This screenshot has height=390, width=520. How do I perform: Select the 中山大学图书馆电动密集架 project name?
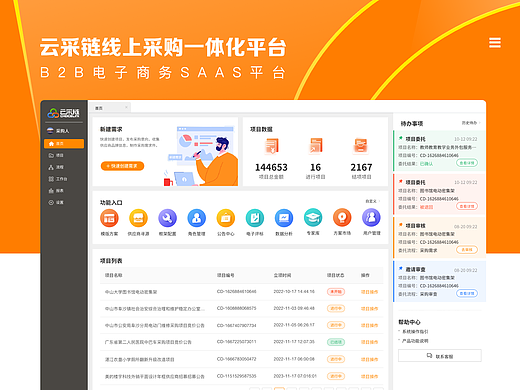point(131,292)
